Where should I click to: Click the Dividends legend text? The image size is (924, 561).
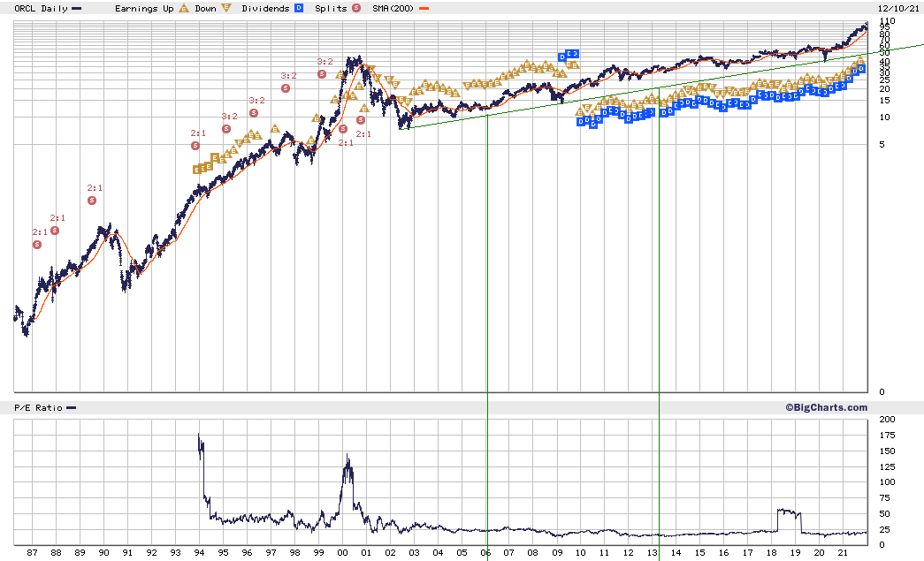(x=265, y=8)
